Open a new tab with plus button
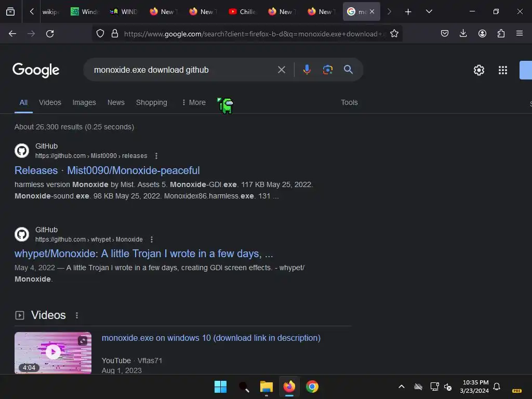Viewport: 532px width, 399px height. click(408, 11)
